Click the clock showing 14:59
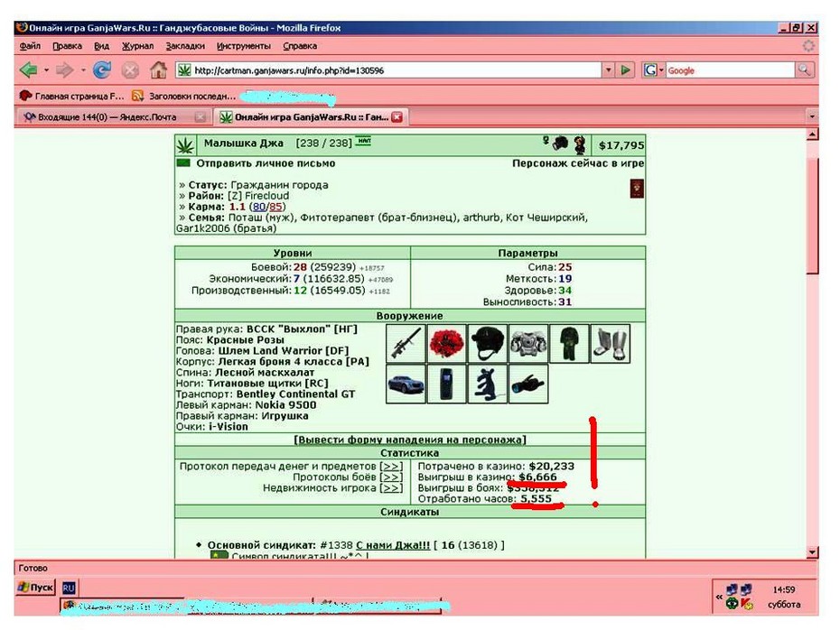This screenshot has width=840, height=630. [784, 590]
